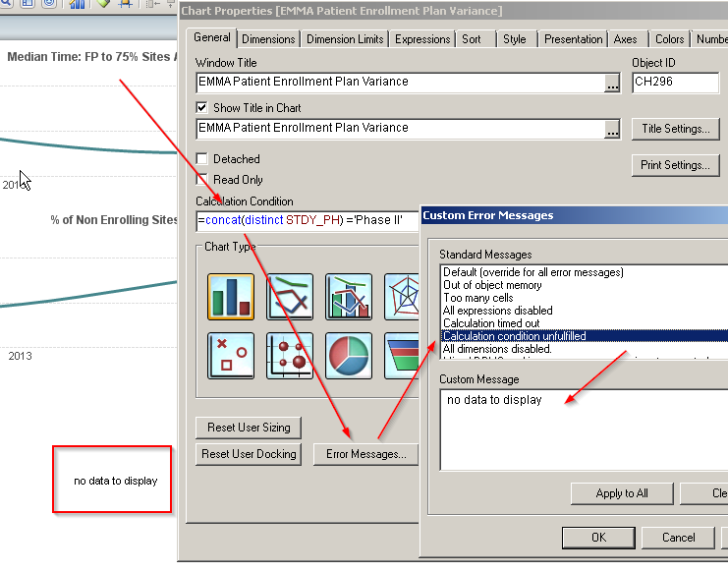Switch to the General tab

(211, 37)
